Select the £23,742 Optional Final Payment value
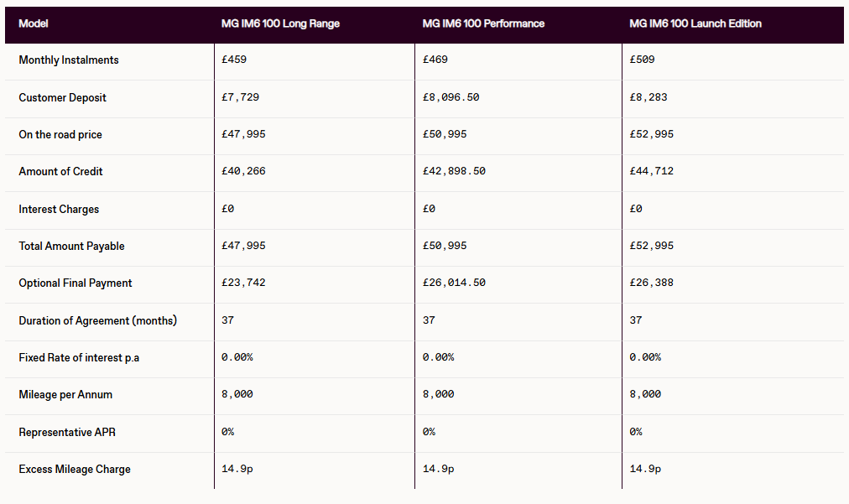Viewport: 849px width, 504px height. [x=243, y=283]
